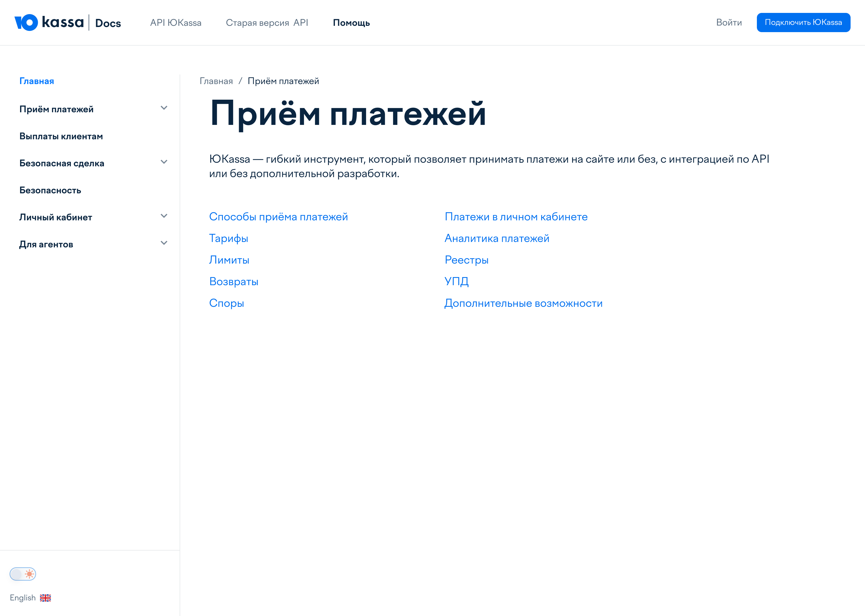Screen dimensions: 865x616
Task: Open Личный кабинет sidebar item
Action: [56, 217]
